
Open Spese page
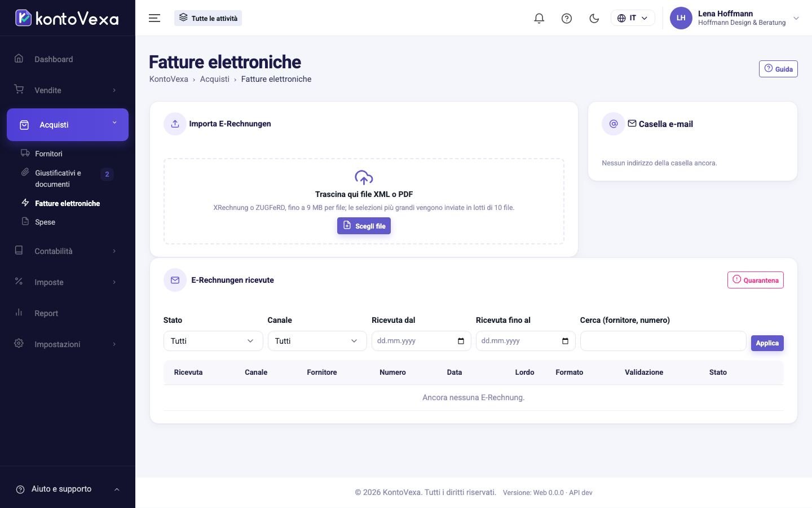(45, 222)
